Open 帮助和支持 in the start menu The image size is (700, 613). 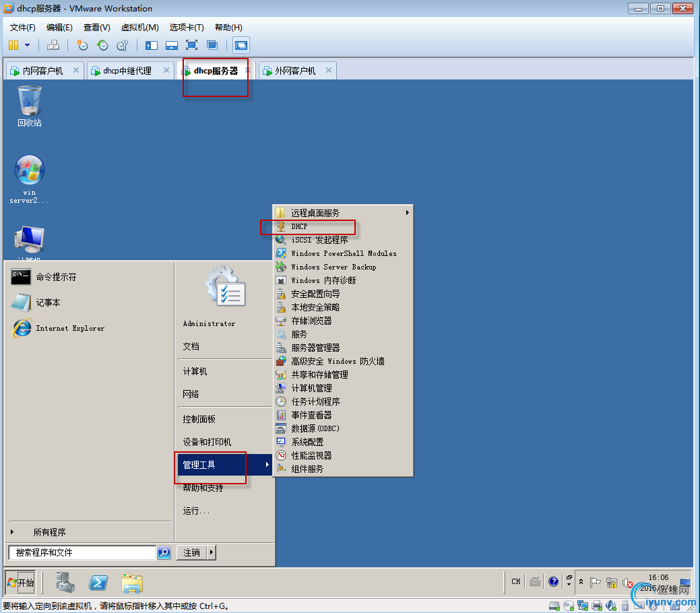[x=203, y=488]
